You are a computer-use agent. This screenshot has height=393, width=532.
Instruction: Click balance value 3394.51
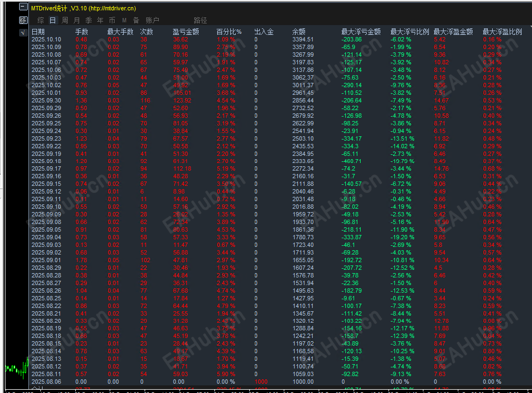[x=303, y=39]
